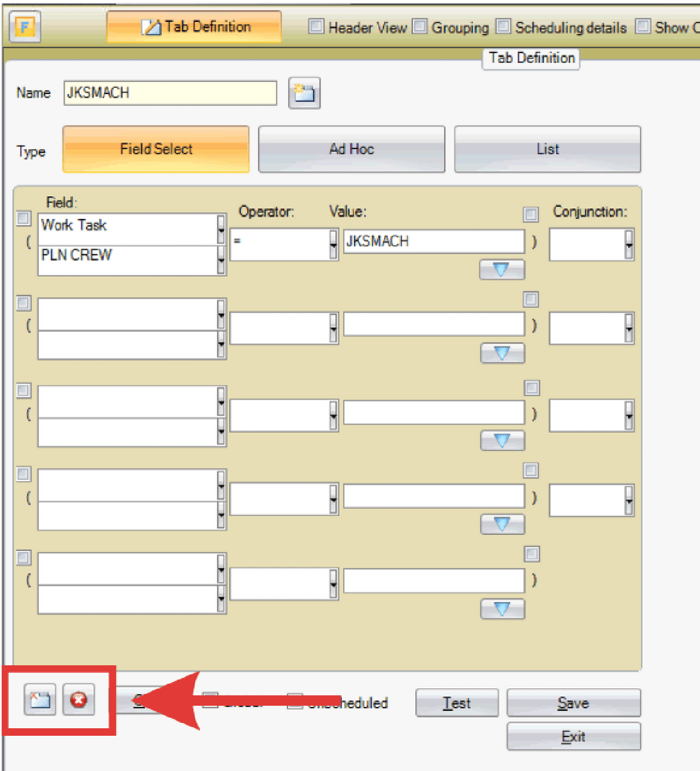Viewport: 700px width, 771px height.
Task: Open the Operator dropdown in the first row
Action: (333, 244)
